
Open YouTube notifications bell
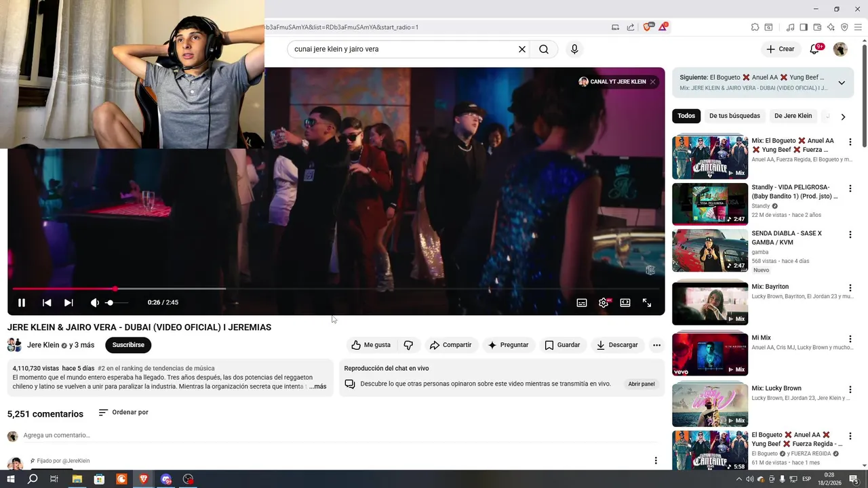pyautogui.click(x=816, y=49)
